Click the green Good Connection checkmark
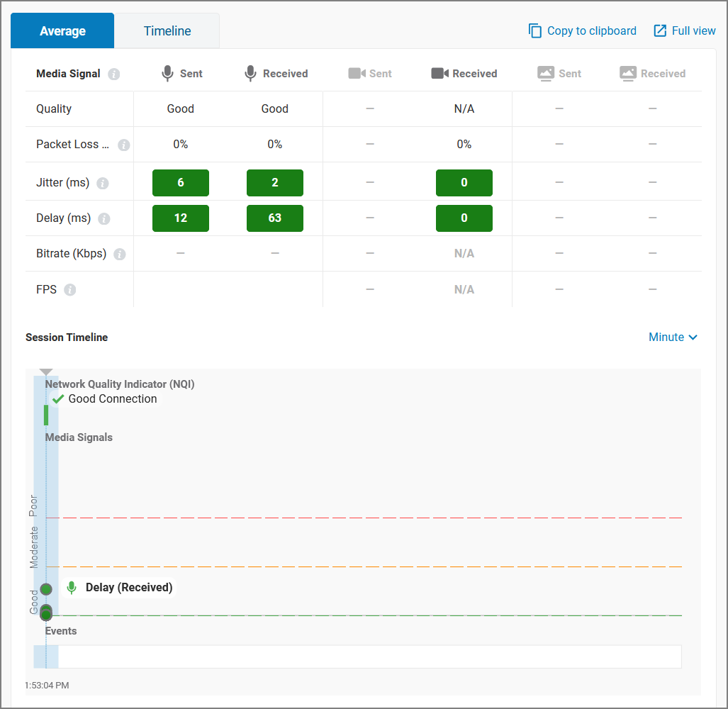The image size is (728, 709). [58, 398]
